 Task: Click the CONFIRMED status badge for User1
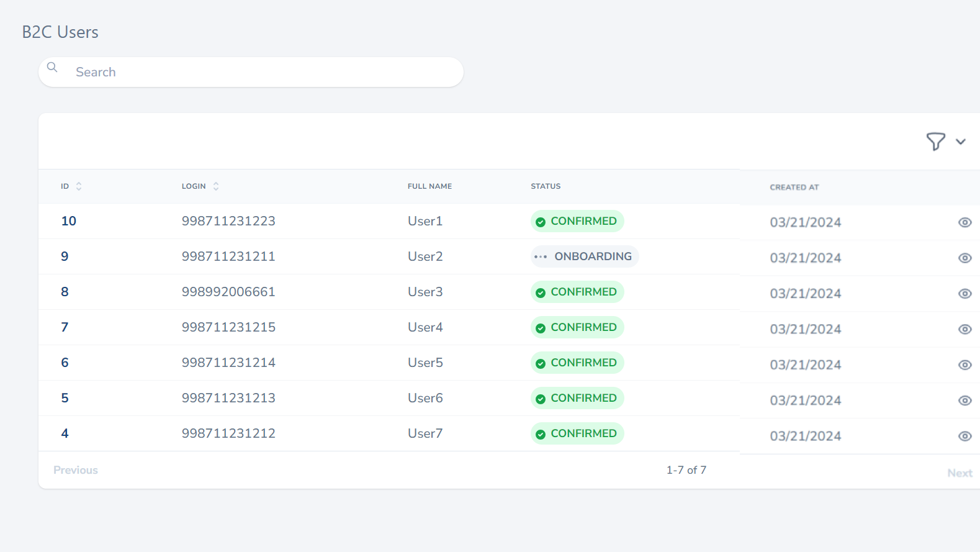[x=577, y=221]
